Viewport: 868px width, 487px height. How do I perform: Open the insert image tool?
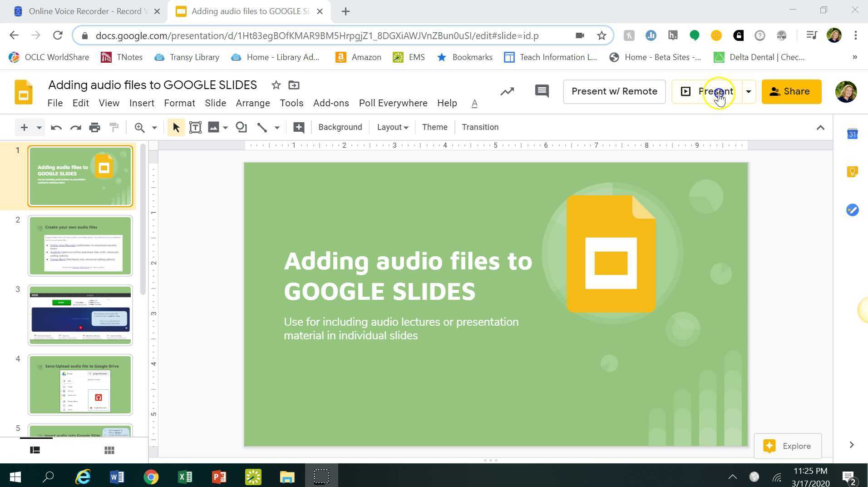pyautogui.click(x=213, y=127)
